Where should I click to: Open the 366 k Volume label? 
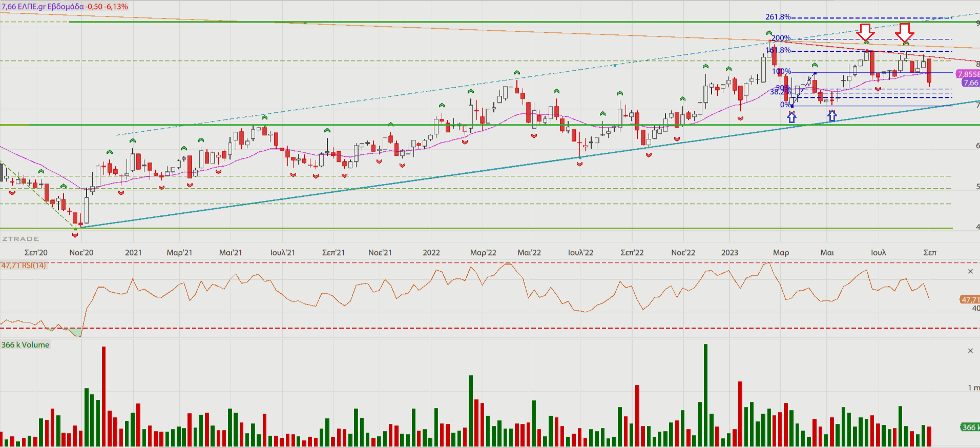pyautogui.click(x=26, y=345)
